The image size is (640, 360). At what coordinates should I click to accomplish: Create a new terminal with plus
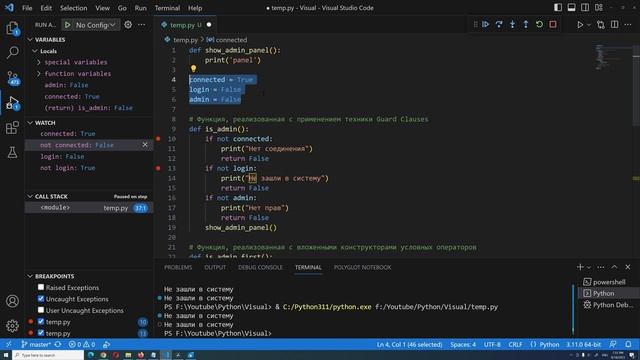click(580, 267)
